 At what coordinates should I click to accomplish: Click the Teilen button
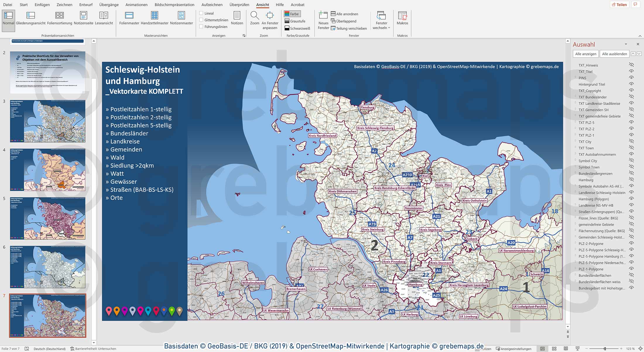pos(619,4)
